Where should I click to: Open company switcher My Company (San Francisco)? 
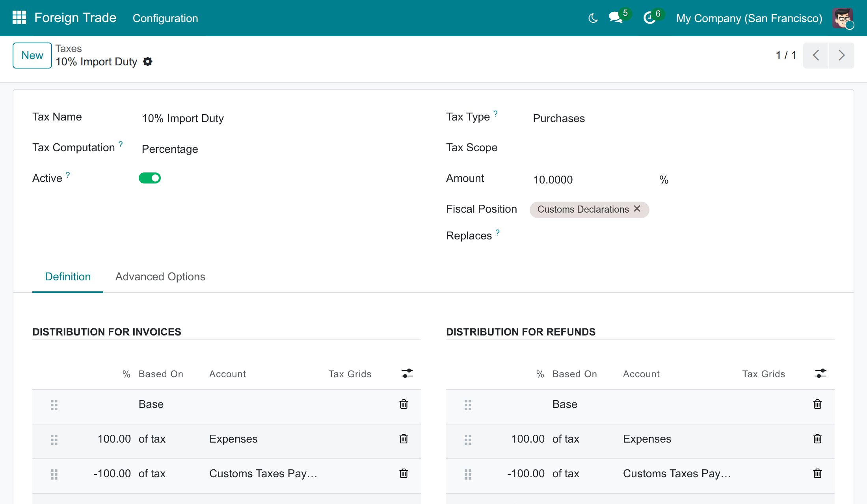tap(749, 18)
